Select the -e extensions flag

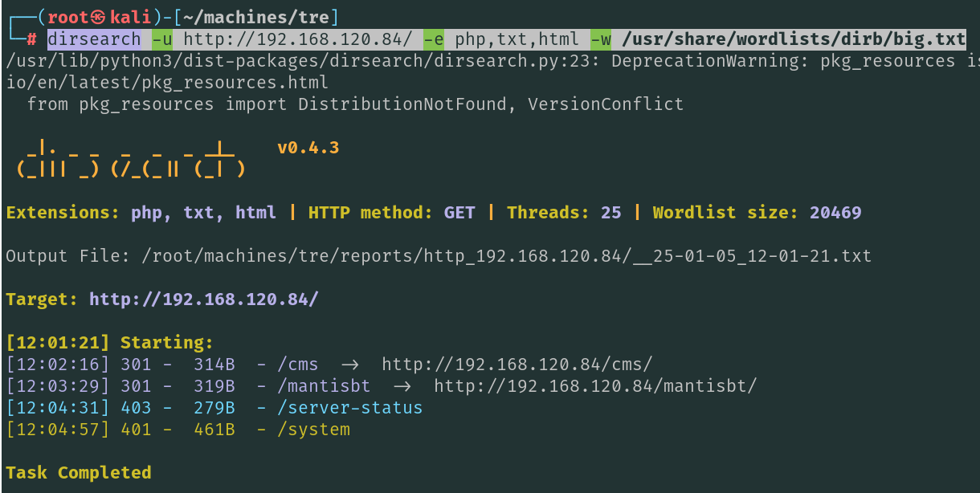[434, 39]
